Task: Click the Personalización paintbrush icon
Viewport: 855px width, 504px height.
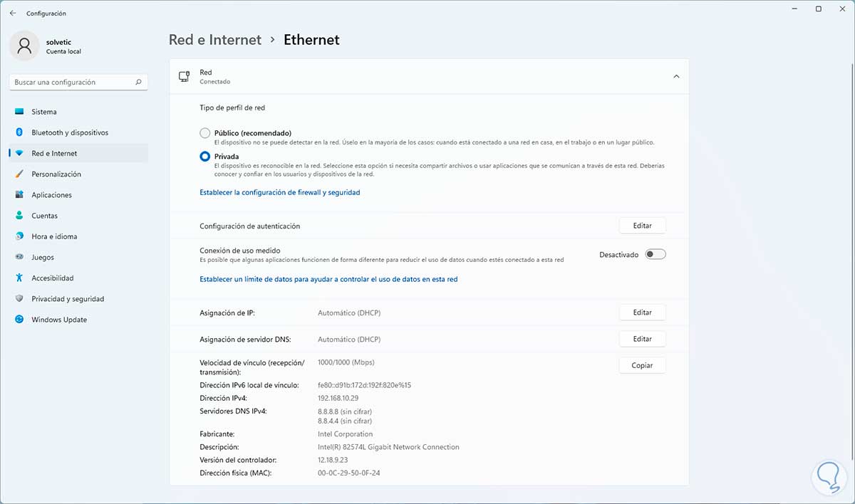Action: (x=19, y=174)
